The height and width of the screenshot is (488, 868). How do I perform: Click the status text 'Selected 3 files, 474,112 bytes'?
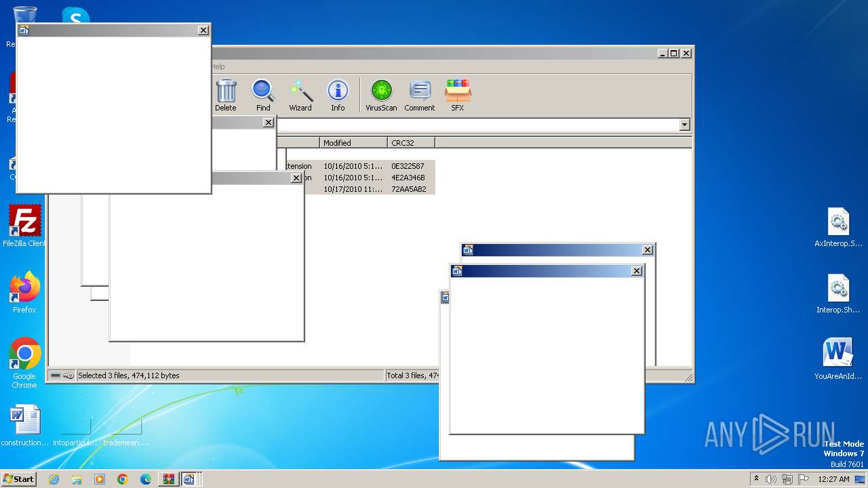[x=129, y=375]
